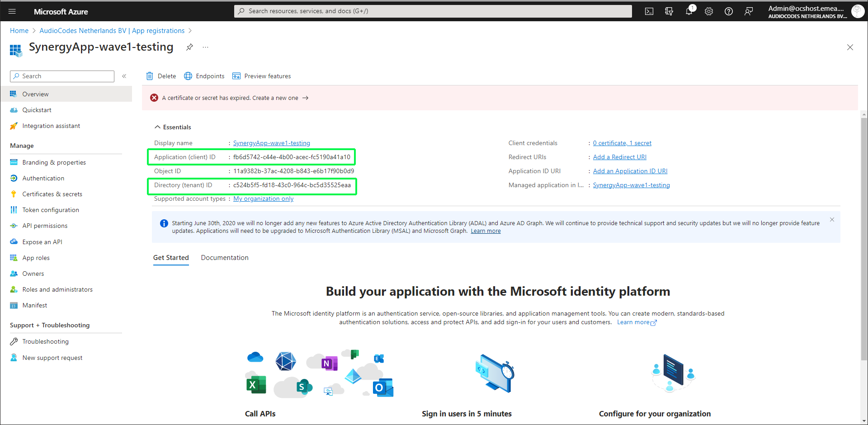Viewport: 868px width, 425px height.
Task: Click the Microsoft Azure portal title
Action: [61, 12]
